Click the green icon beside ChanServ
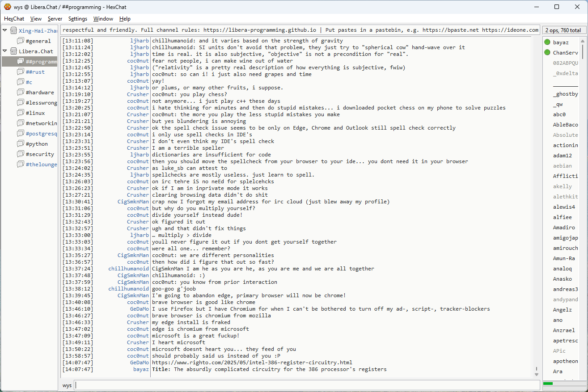This screenshot has width=588, height=392. point(547,53)
